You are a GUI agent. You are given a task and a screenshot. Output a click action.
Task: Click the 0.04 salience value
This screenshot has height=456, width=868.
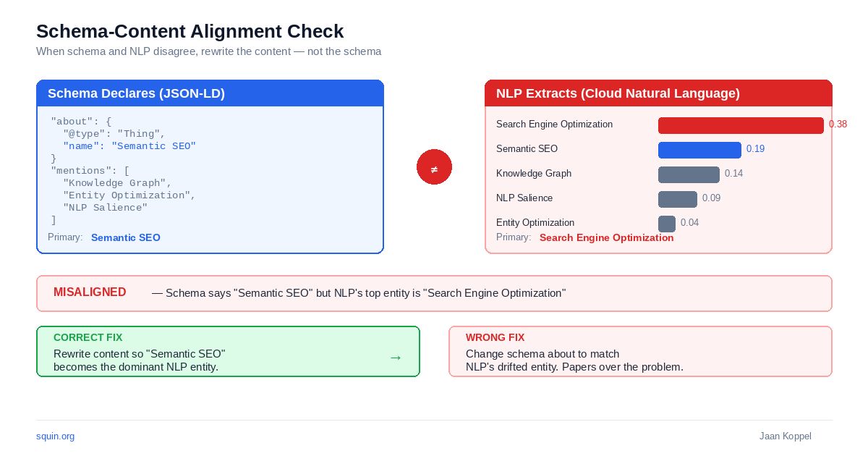click(689, 223)
